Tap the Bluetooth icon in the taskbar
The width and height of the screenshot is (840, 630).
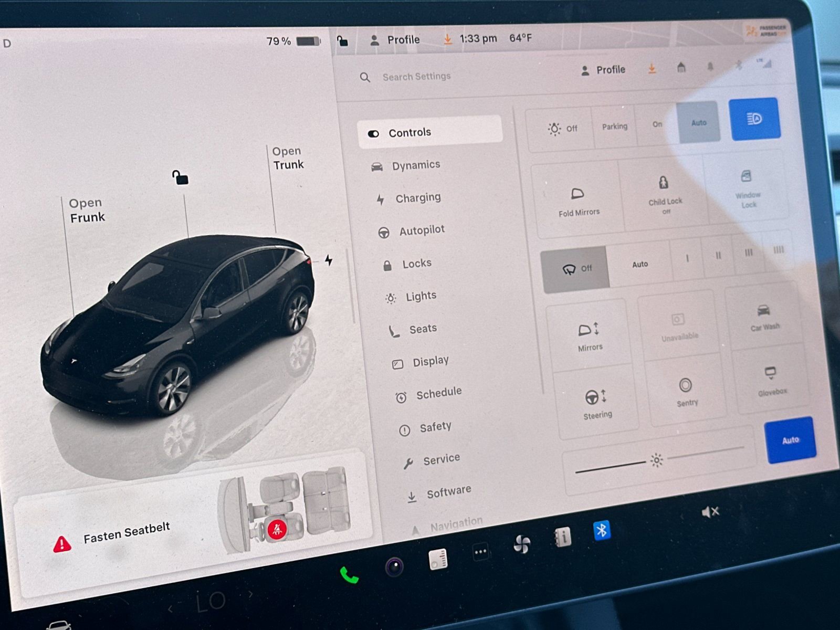click(x=602, y=531)
